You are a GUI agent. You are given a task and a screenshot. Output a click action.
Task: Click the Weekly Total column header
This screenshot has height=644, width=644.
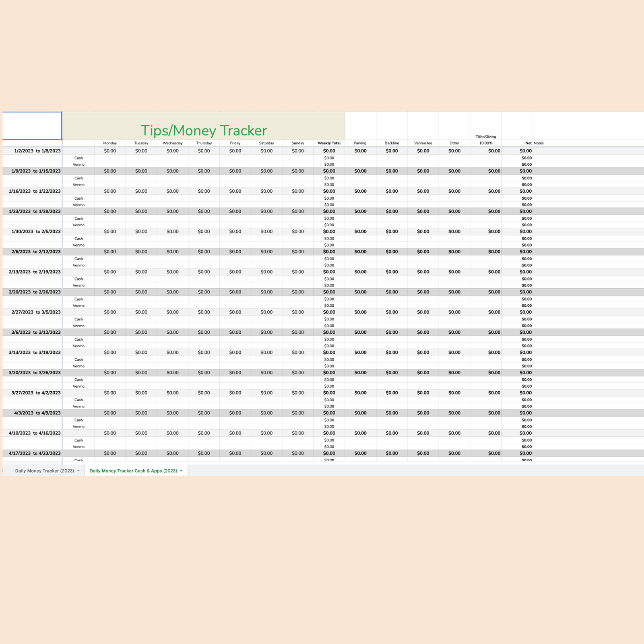pos(329,143)
